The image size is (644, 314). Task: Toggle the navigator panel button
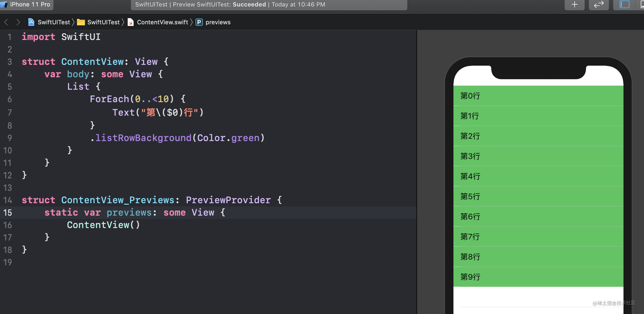click(x=624, y=5)
